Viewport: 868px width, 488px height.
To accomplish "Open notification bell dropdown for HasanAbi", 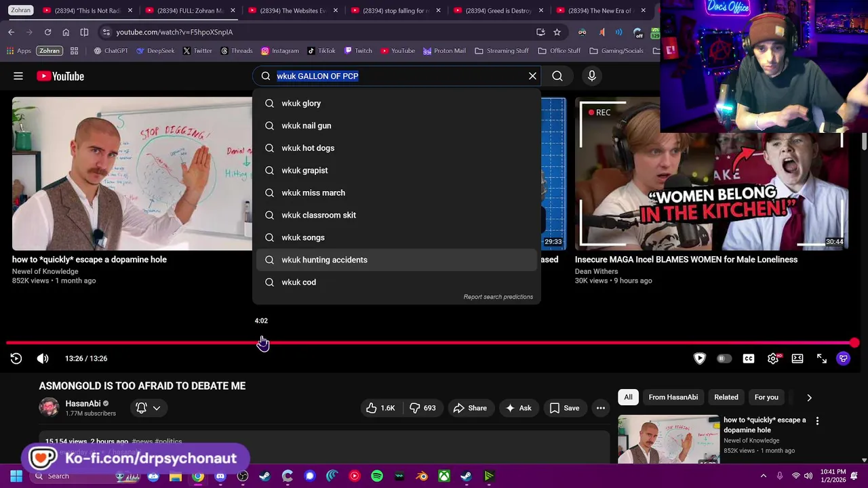I will click(x=148, y=407).
